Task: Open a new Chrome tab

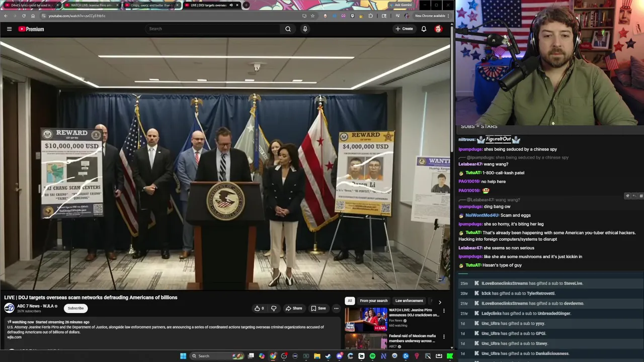Action: 246,5
